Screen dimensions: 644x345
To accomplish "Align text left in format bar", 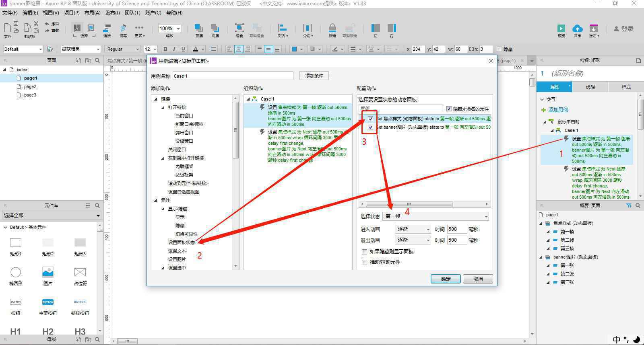I will 229,49.
